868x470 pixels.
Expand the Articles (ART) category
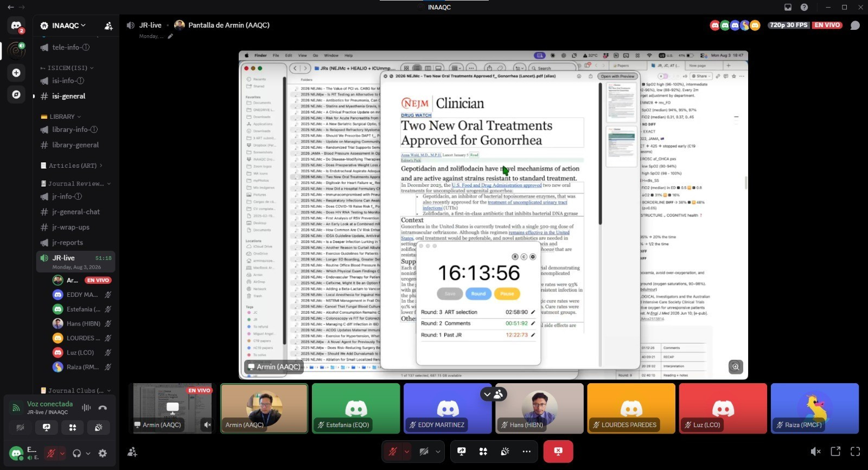(72, 166)
